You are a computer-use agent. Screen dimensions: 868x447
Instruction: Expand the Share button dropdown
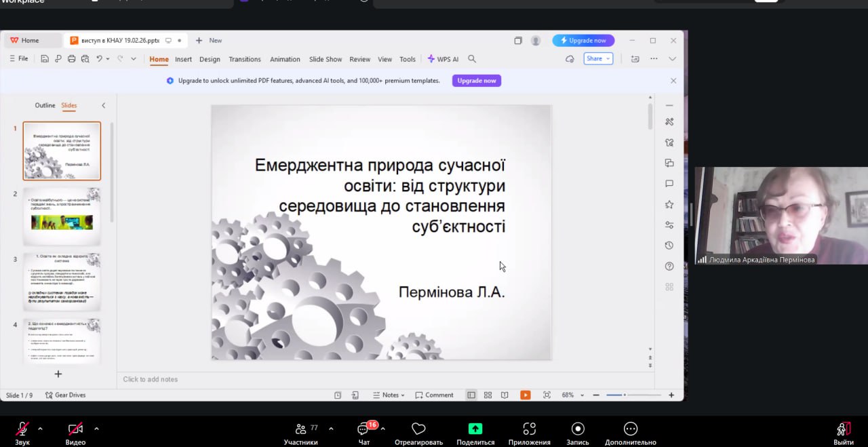click(598, 59)
